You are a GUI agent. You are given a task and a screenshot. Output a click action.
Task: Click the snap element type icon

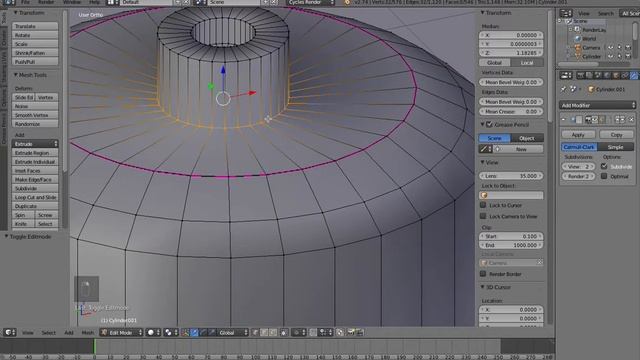tap(325, 333)
